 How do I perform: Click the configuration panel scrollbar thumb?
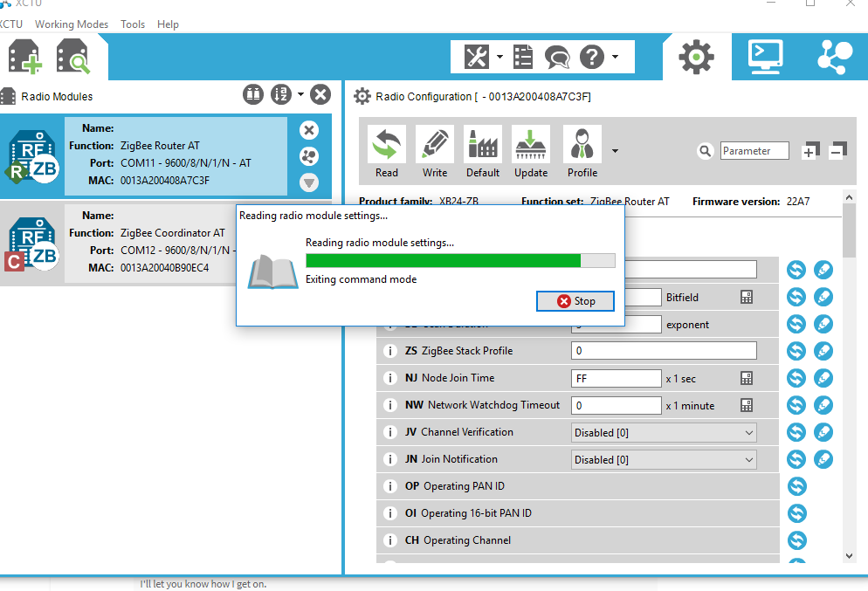point(849,230)
